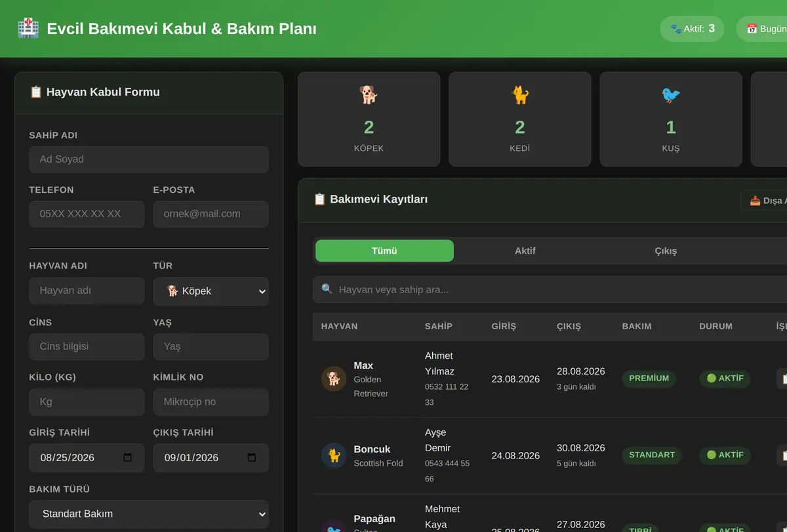Viewport: 787px width, 532px height.
Task: Click Boncuk's cat avatar icon
Action: tap(334, 455)
